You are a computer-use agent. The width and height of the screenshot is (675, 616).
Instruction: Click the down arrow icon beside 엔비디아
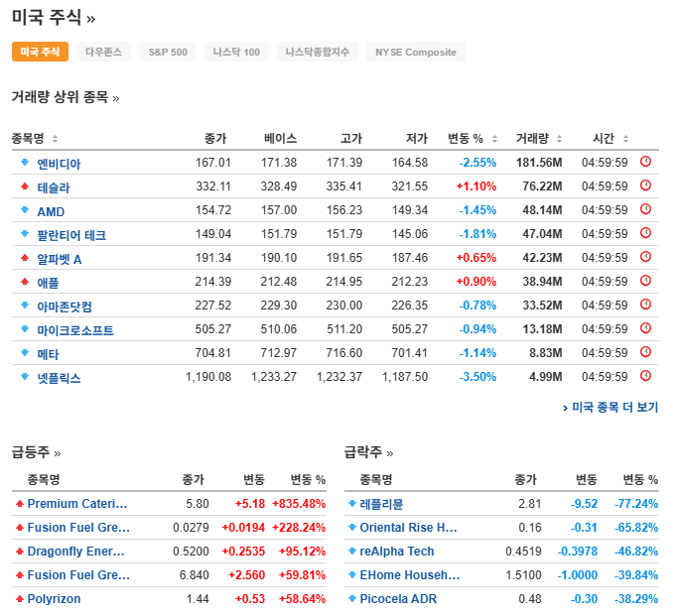coord(25,162)
